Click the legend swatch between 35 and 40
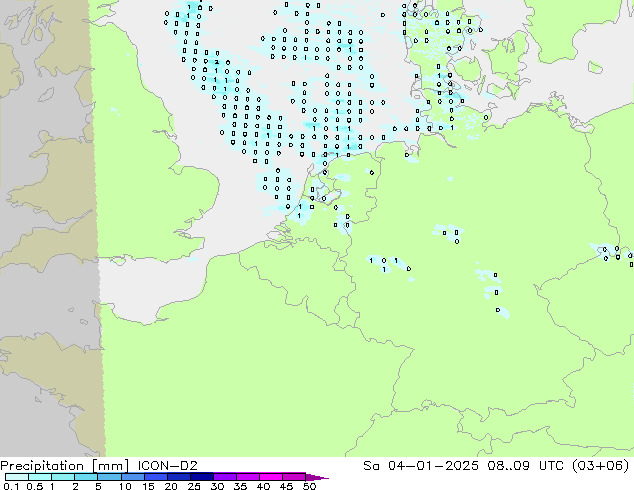The height and width of the screenshot is (490, 634). pyautogui.click(x=247, y=477)
